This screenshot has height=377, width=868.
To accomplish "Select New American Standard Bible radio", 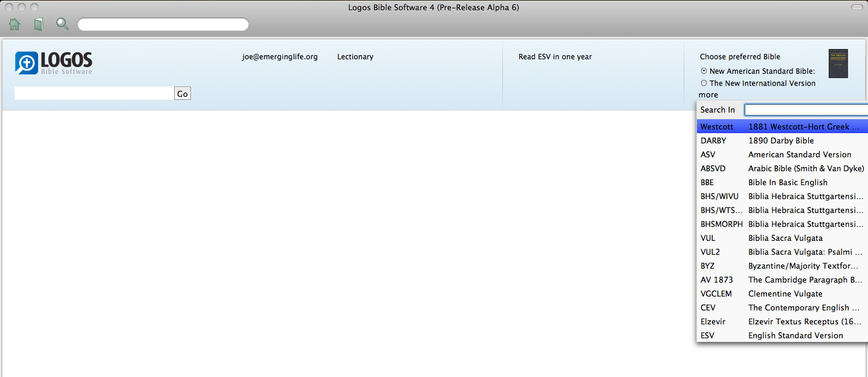I will tap(704, 71).
